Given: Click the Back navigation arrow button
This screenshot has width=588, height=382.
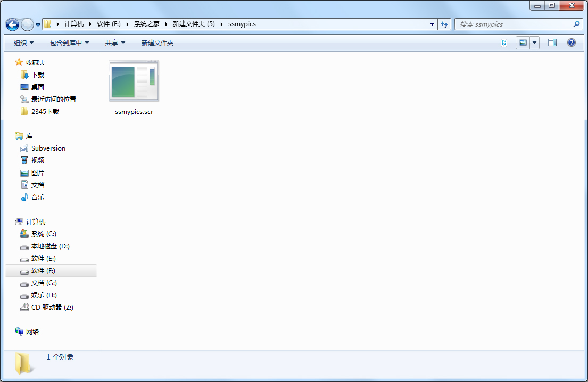Looking at the screenshot, I should [12, 24].
